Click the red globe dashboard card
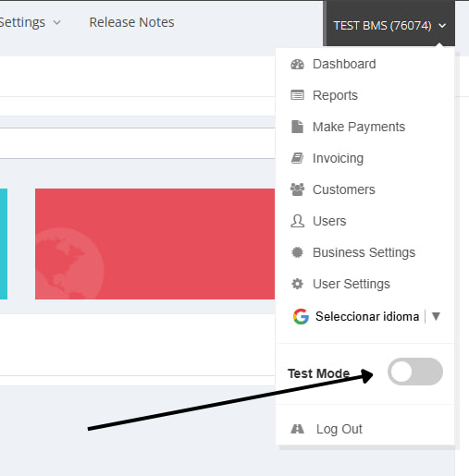Screen dimensions: 469x476 [x=154, y=244]
